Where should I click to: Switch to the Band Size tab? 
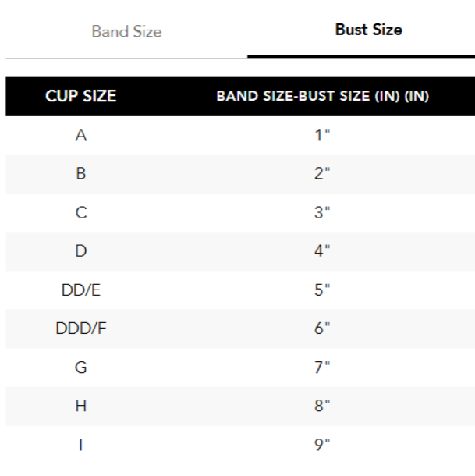coord(126,32)
